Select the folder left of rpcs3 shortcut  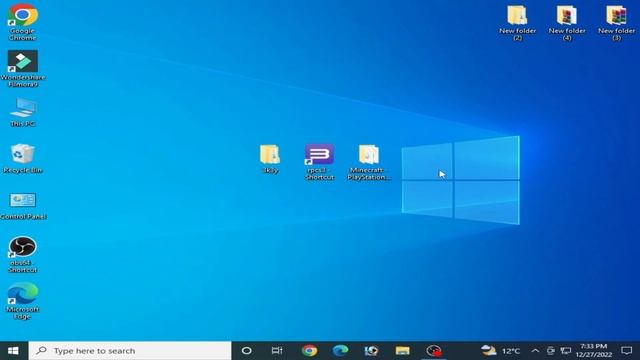click(270, 158)
